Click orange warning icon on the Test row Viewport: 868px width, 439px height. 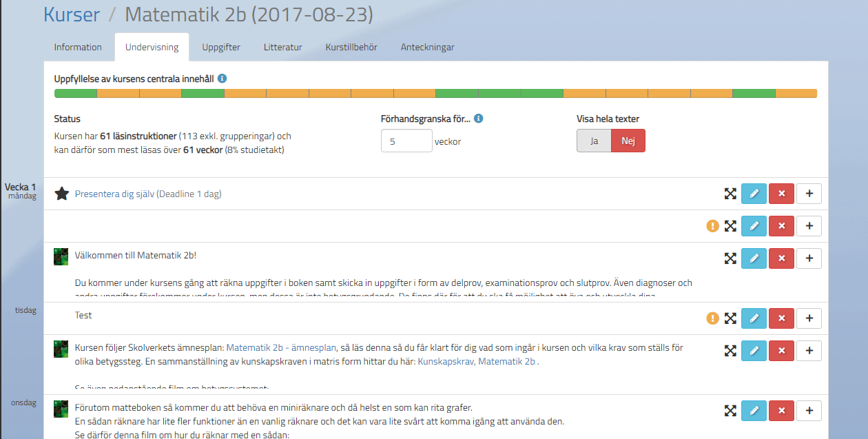713,318
